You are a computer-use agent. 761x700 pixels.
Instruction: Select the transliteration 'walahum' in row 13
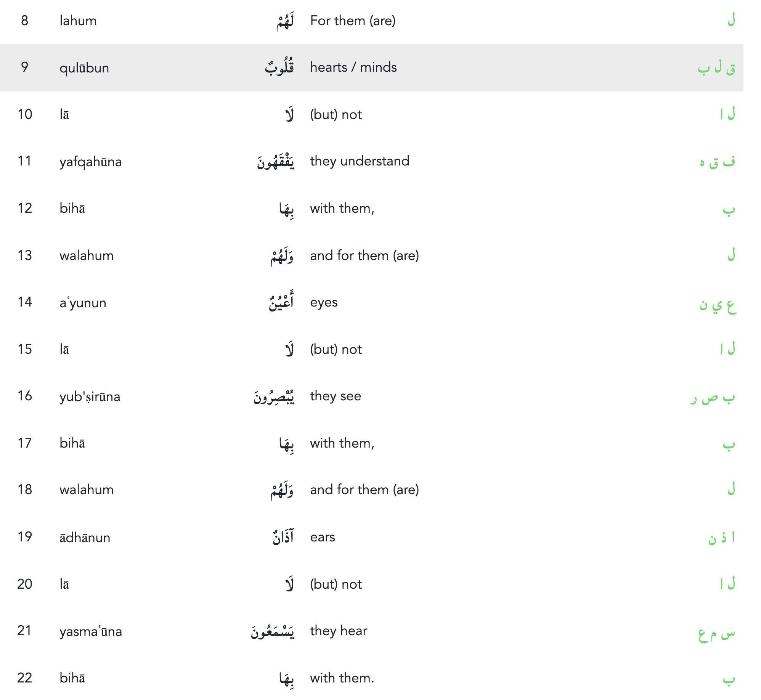tap(87, 255)
